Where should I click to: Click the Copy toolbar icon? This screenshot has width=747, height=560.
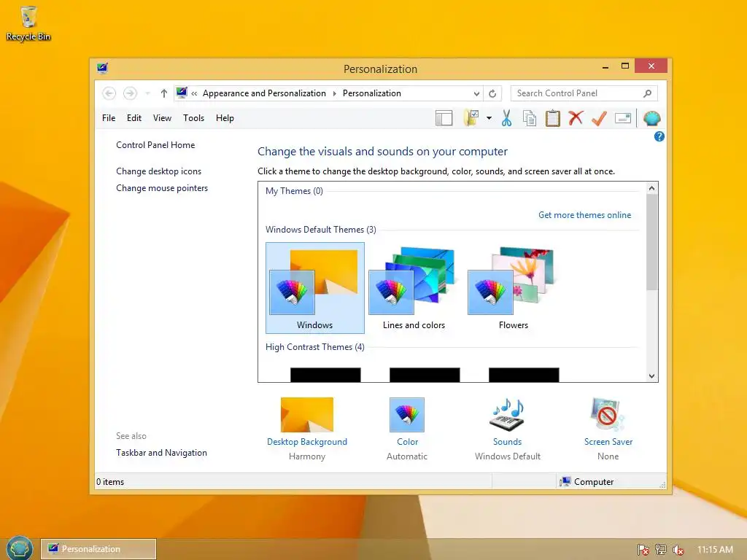click(530, 118)
